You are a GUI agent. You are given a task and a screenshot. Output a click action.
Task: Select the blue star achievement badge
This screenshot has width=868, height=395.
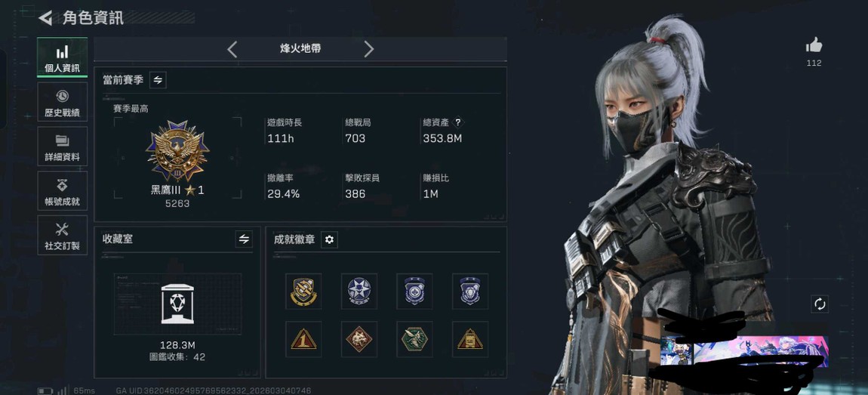[359, 291]
